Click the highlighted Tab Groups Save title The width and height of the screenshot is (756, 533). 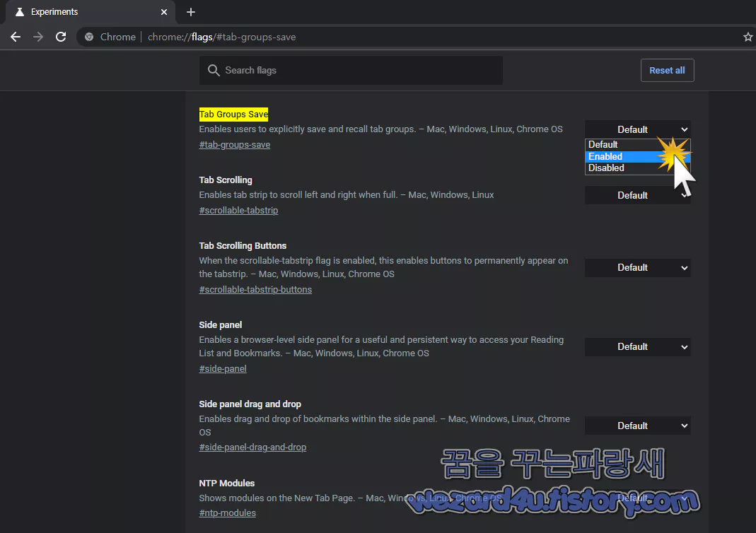233,115
